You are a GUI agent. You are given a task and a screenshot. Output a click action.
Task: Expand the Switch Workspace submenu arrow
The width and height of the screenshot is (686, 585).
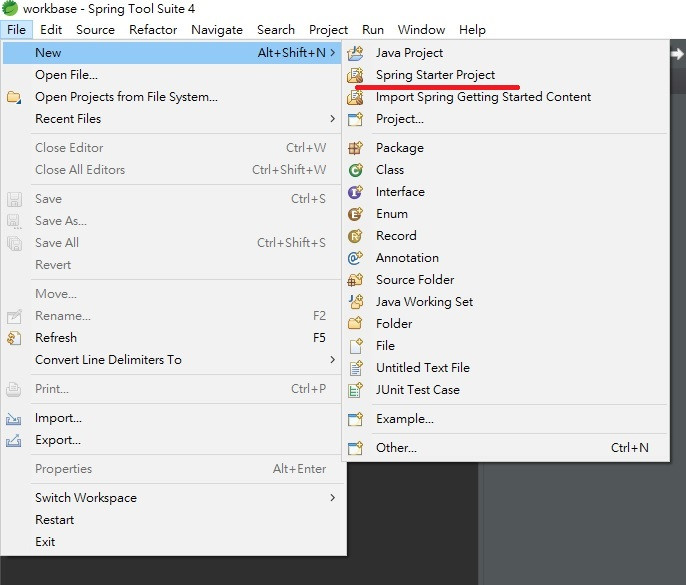(x=333, y=497)
